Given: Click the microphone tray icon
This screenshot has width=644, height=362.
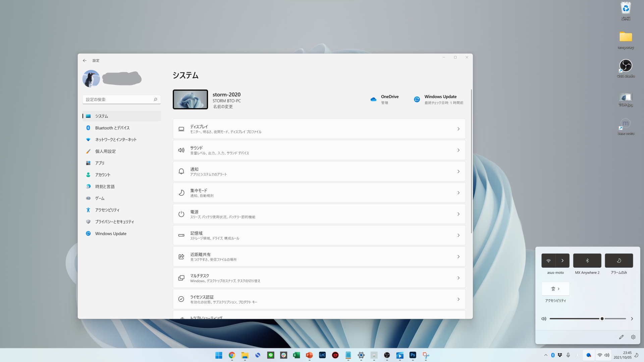Looking at the screenshot, I should (568, 355).
